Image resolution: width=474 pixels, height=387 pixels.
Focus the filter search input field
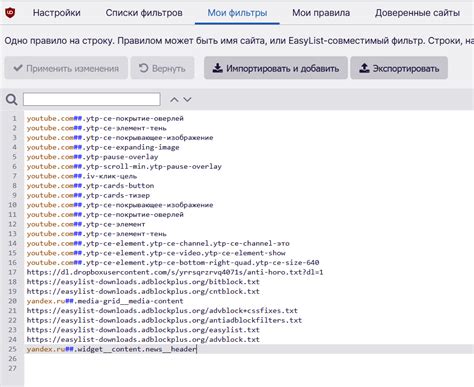[x=92, y=99]
